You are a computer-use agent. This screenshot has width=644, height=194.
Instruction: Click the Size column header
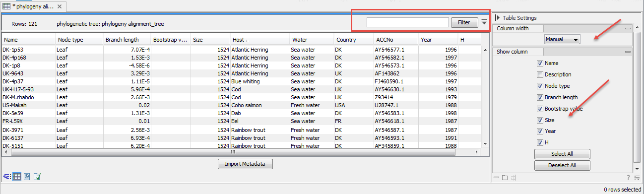(210, 39)
